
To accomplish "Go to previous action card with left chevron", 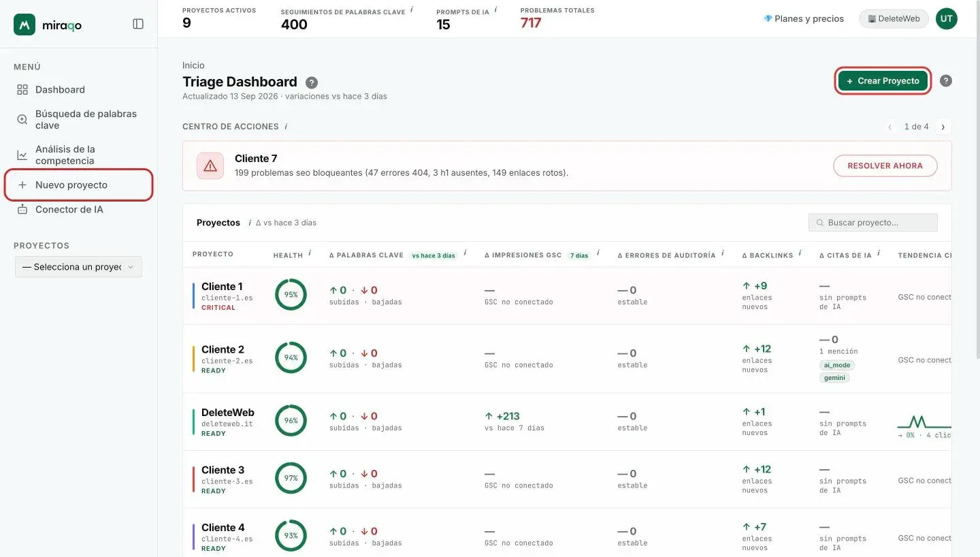I will pos(890,127).
